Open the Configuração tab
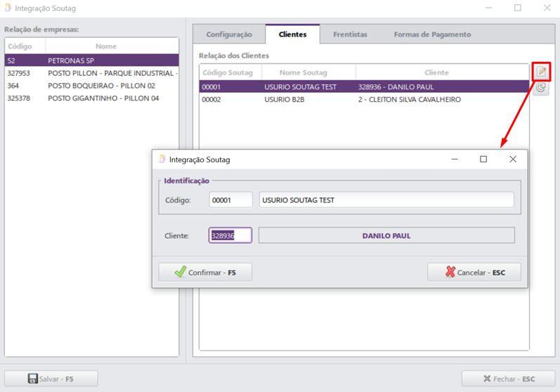 pos(229,34)
